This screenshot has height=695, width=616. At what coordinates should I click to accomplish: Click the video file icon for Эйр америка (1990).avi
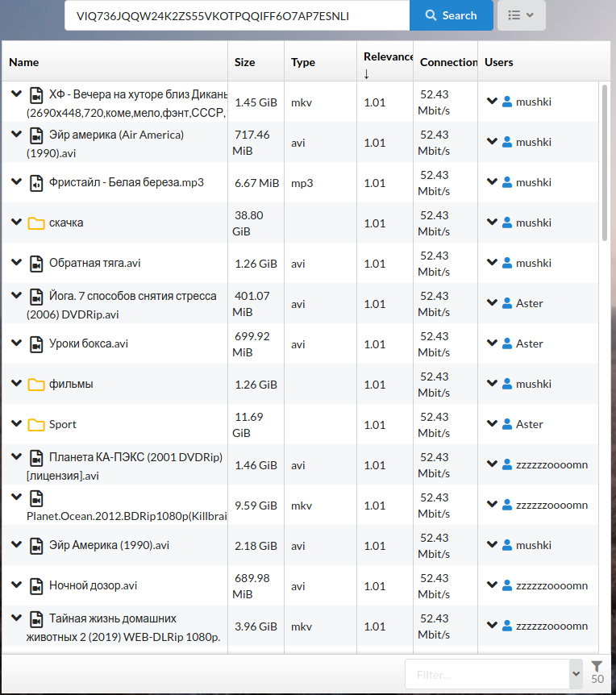tap(35, 135)
